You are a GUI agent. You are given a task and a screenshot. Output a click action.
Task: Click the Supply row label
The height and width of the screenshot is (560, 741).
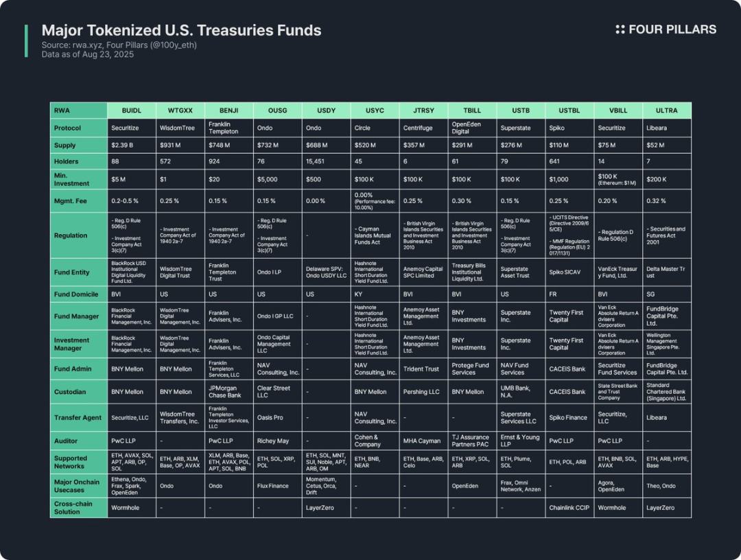66,145
